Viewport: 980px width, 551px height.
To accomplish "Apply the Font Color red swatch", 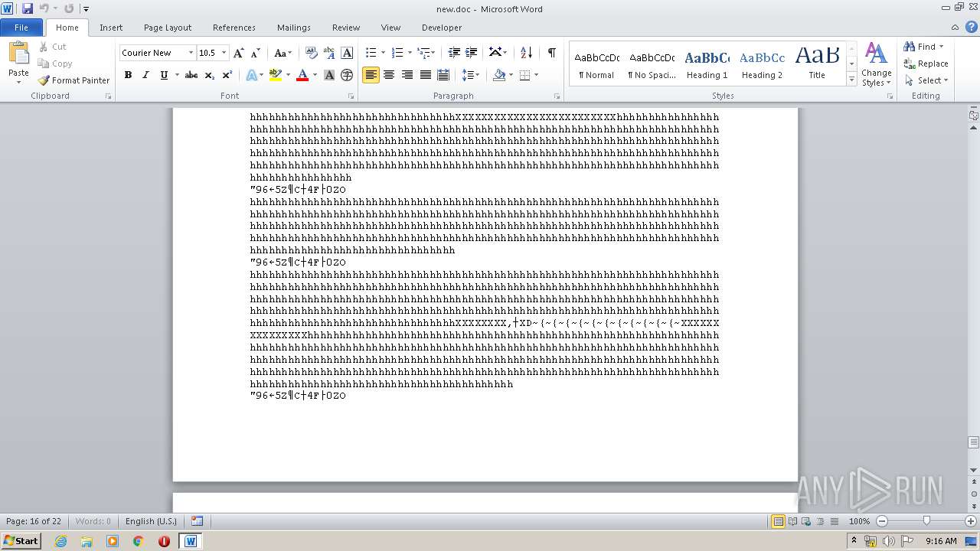I will point(302,75).
